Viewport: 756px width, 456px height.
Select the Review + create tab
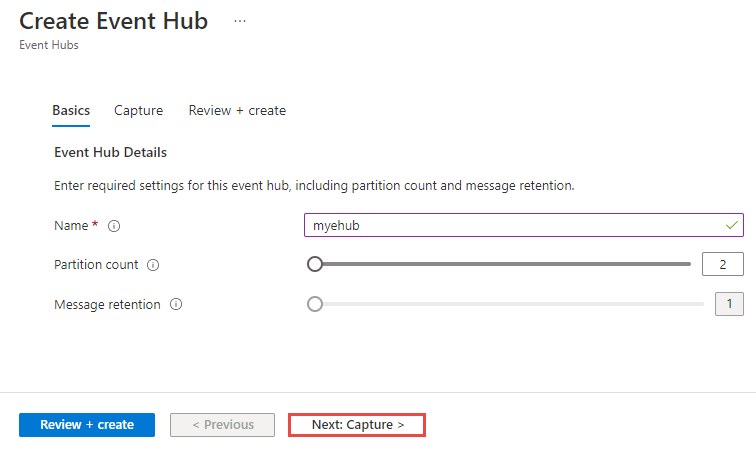coord(237,111)
